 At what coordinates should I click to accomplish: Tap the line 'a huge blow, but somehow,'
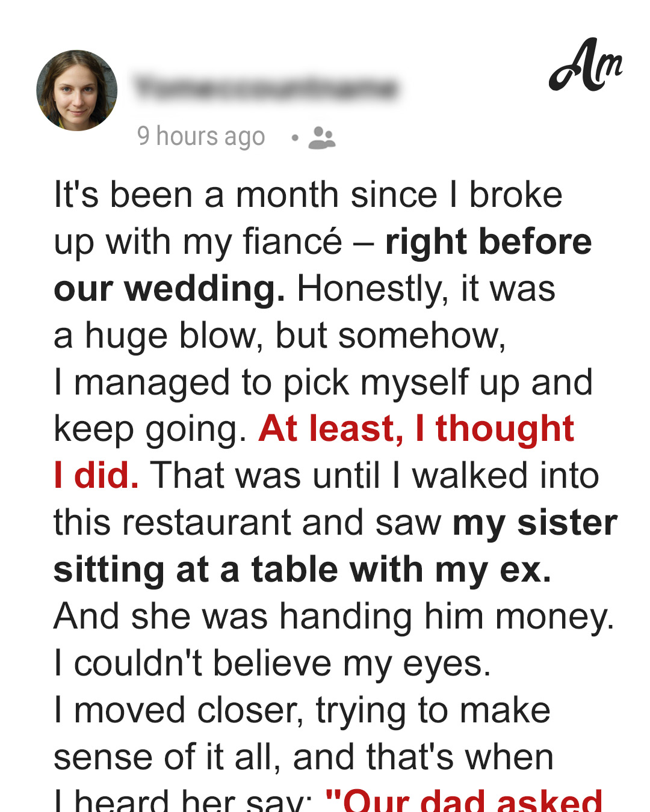[280, 336]
